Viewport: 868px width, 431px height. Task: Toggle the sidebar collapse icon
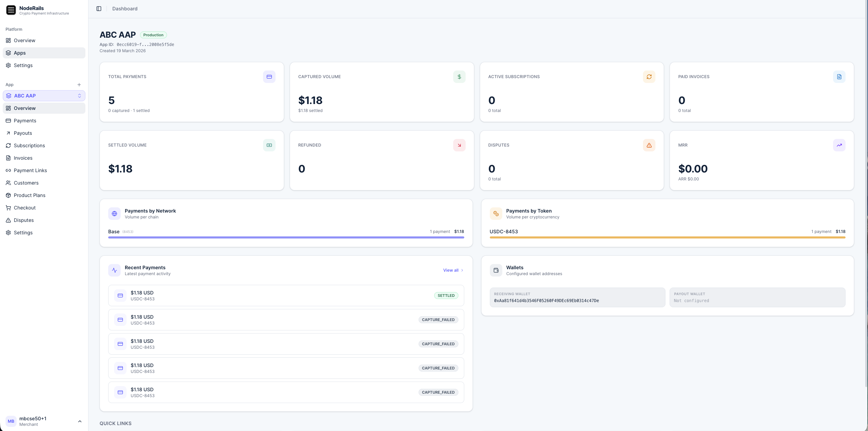99,9
